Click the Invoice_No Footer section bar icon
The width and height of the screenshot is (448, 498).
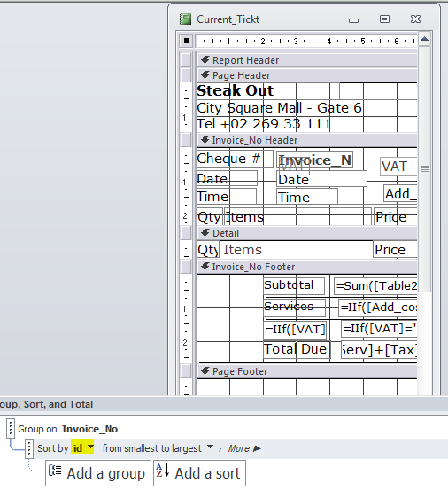click(x=205, y=267)
